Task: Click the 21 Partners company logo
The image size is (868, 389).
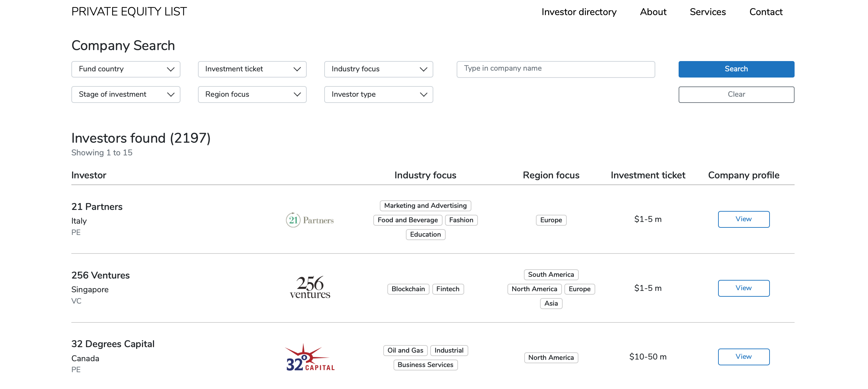Action: [x=309, y=220]
